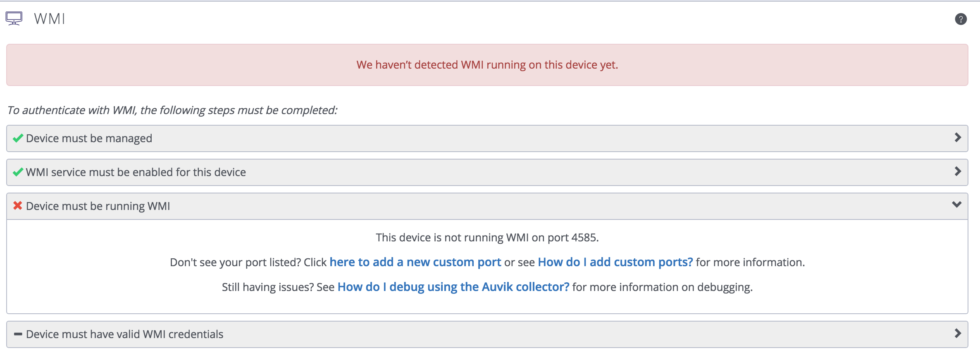
Task: Click green checkmark beside WMI service enabled
Action: click(x=18, y=172)
